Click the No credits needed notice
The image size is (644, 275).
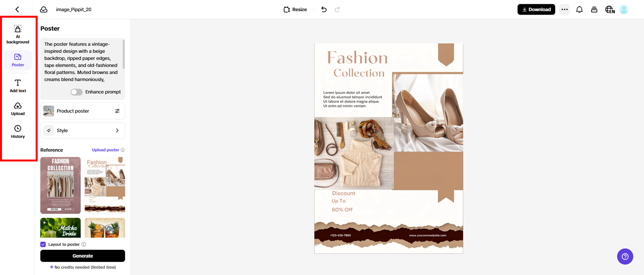(x=83, y=267)
